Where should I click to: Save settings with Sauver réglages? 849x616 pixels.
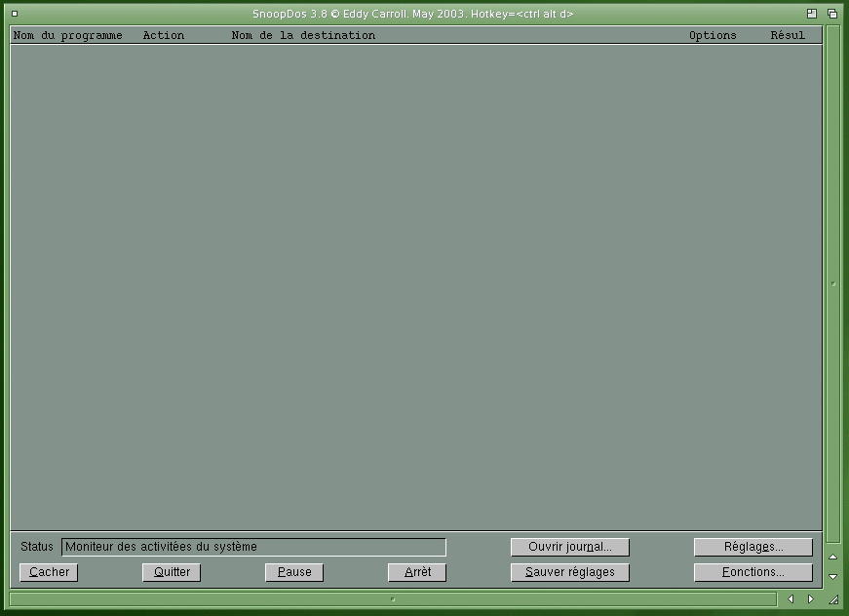tap(570, 572)
